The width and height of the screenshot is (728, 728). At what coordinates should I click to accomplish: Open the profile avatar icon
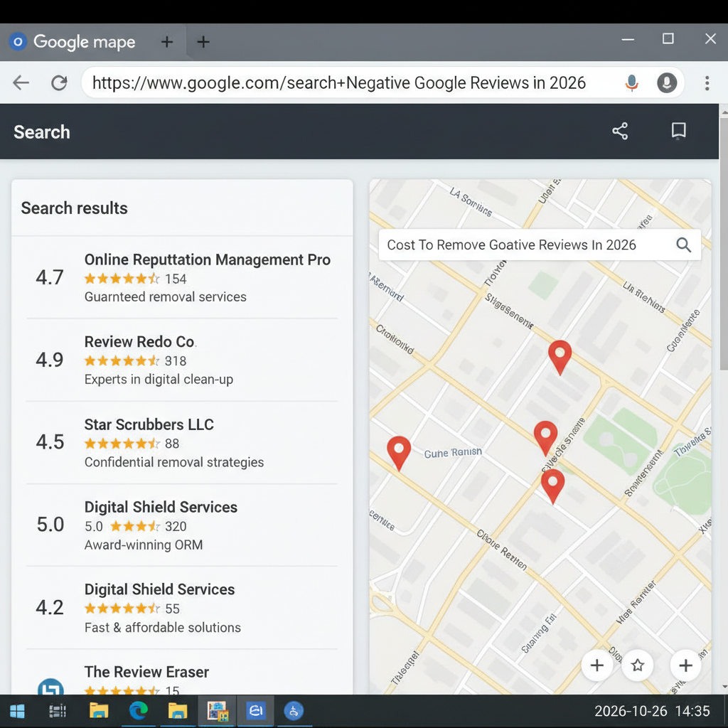(667, 83)
